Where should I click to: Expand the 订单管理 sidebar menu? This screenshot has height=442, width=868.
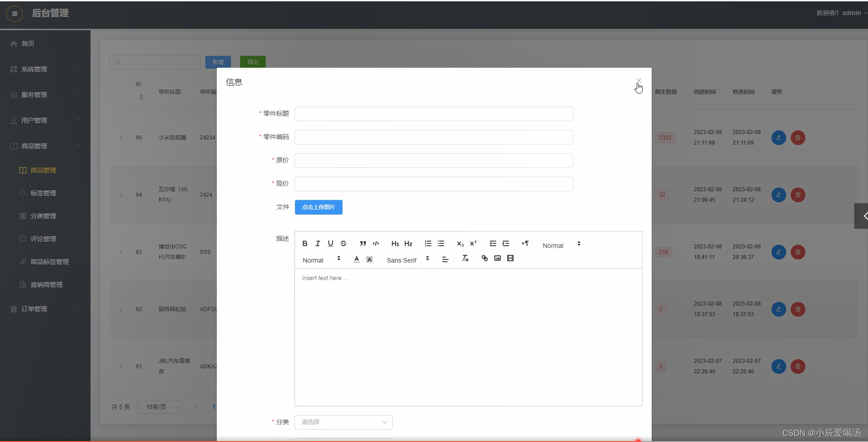coord(45,309)
